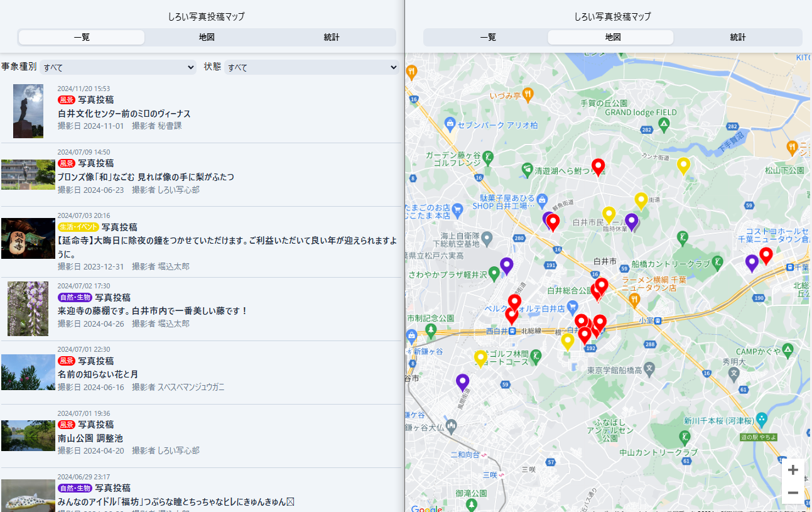Select 一覧 tab in left panel
This screenshot has height=512, width=812.
(82, 37)
